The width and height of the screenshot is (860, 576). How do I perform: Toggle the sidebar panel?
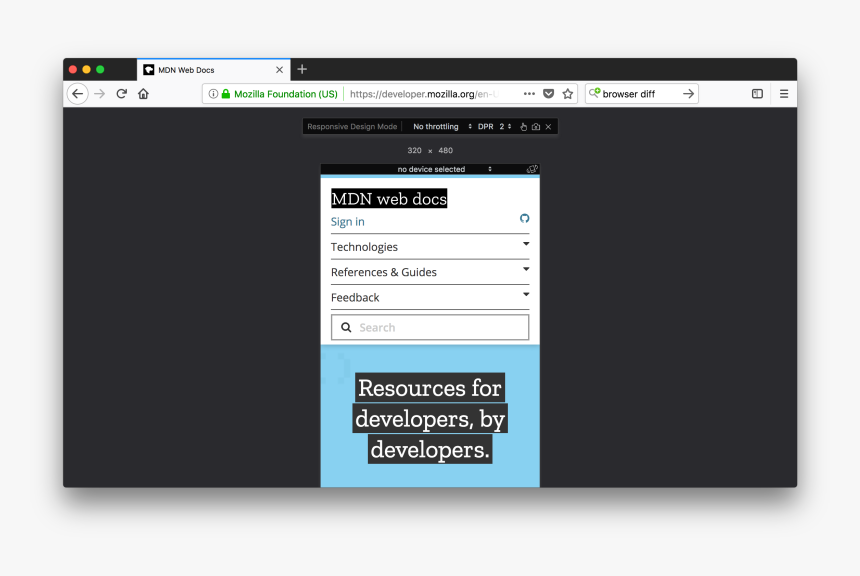click(x=757, y=94)
